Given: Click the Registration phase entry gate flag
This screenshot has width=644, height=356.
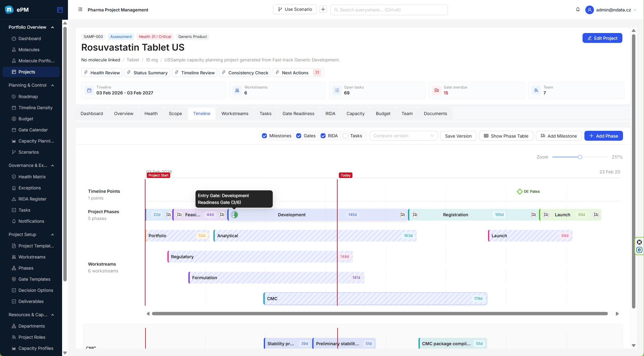Looking at the screenshot, I should pos(415,215).
